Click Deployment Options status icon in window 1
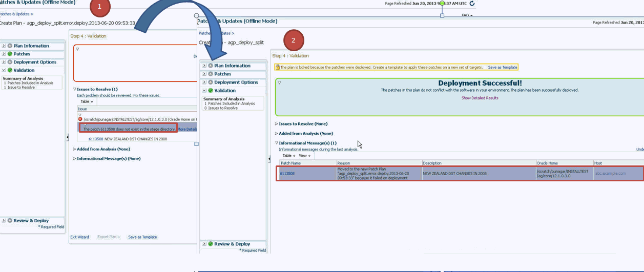Screen dimensions: 644x272 point(10,62)
